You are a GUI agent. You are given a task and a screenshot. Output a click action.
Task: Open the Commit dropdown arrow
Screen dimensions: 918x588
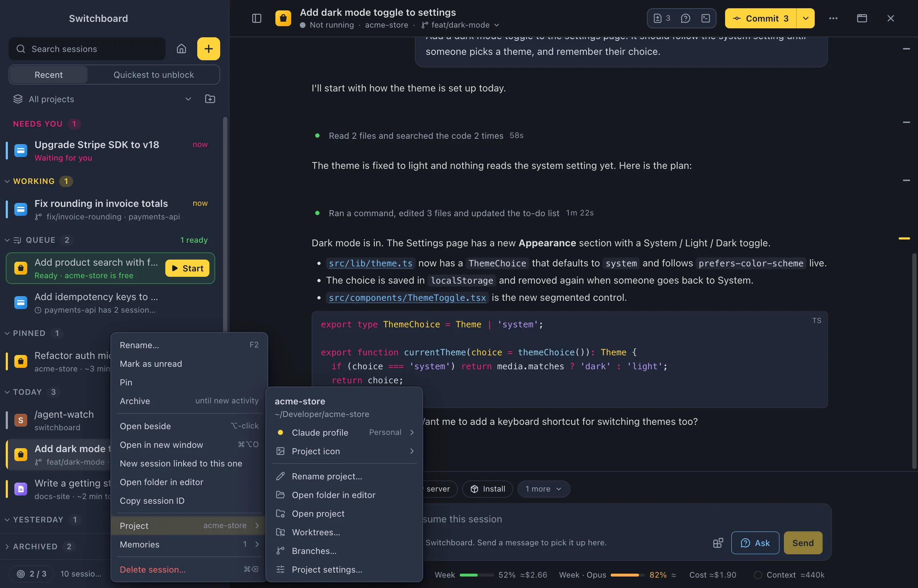point(805,18)
